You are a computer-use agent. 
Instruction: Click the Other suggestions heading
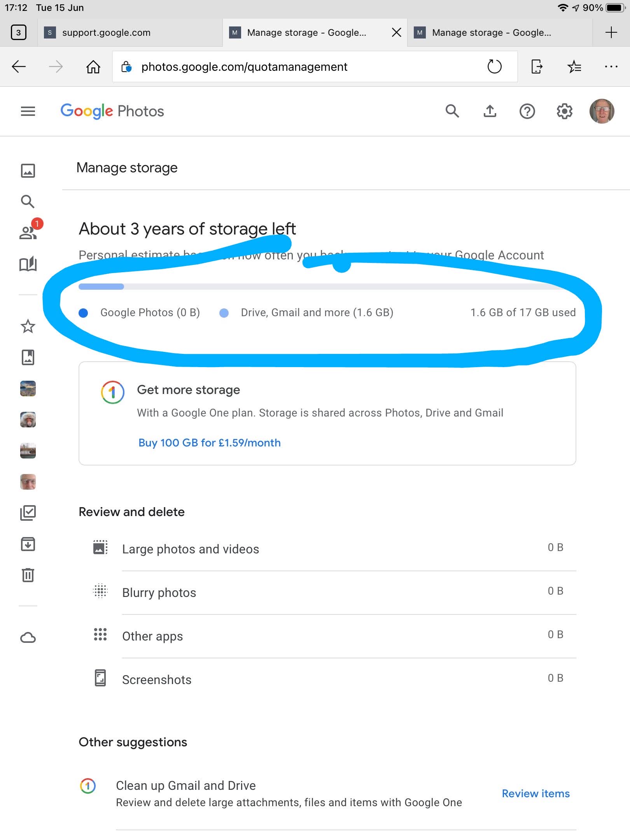[x=133, y=742]
